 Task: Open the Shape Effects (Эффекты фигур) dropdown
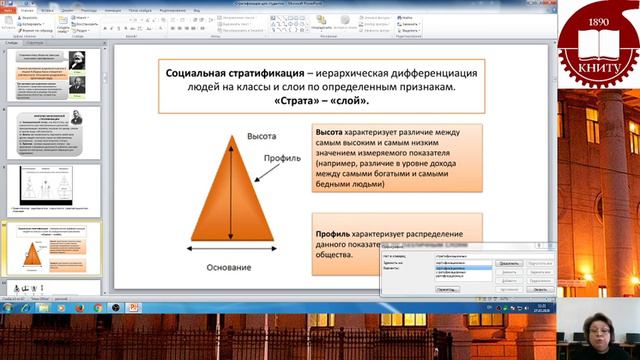pos(375,30)
